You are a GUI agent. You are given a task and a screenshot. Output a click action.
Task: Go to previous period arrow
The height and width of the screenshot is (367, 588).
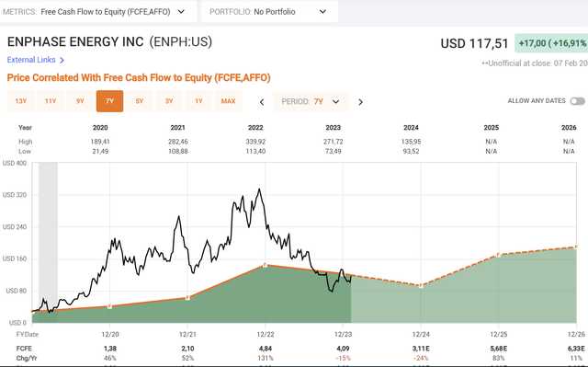[262, 102]
